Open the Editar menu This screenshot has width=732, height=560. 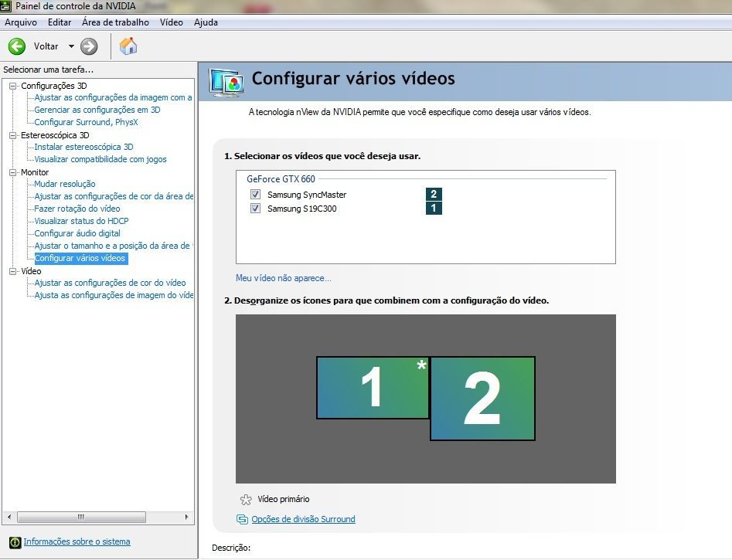(60, 22)
